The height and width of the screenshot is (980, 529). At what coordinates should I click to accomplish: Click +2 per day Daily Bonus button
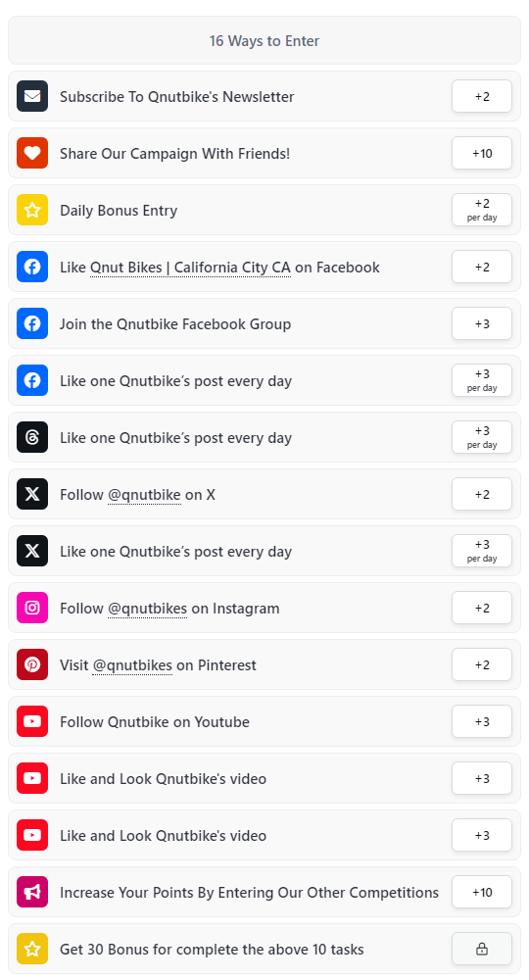pyautogui.click(x=482, y=210)
